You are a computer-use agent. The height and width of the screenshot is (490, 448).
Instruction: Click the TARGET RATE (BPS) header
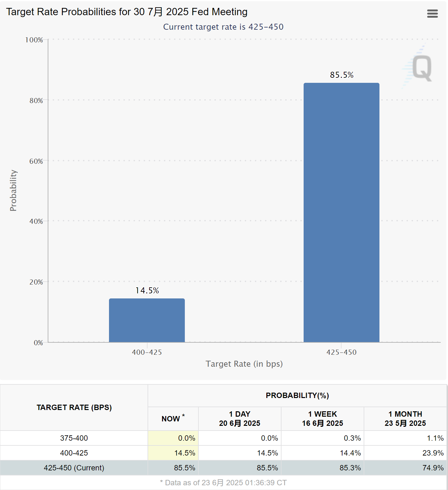pyautogui.click(x=74, y=407)
